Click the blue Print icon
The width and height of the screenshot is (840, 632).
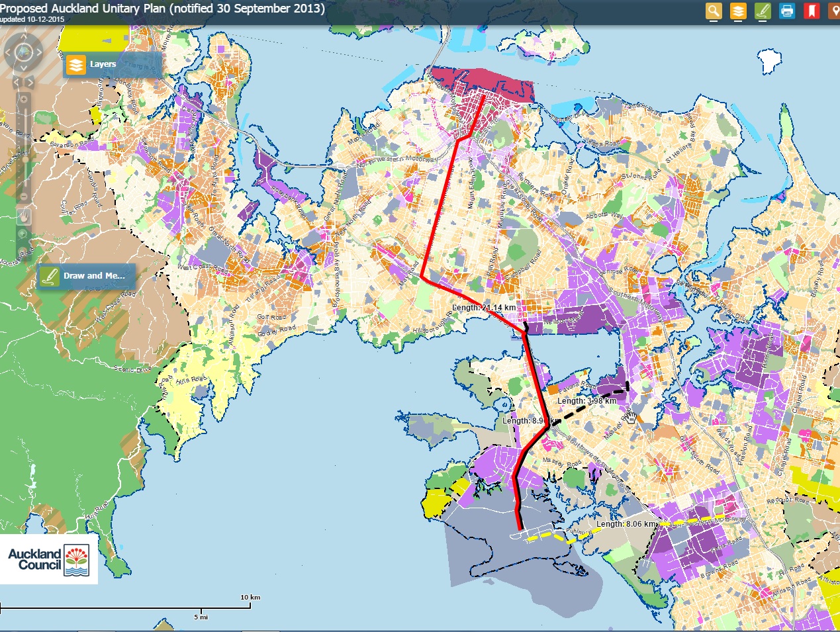[787, 11]
